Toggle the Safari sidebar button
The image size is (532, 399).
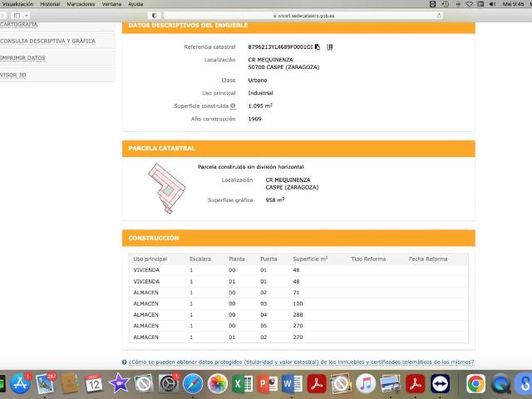pyautogui.click(x=17, y=16)
